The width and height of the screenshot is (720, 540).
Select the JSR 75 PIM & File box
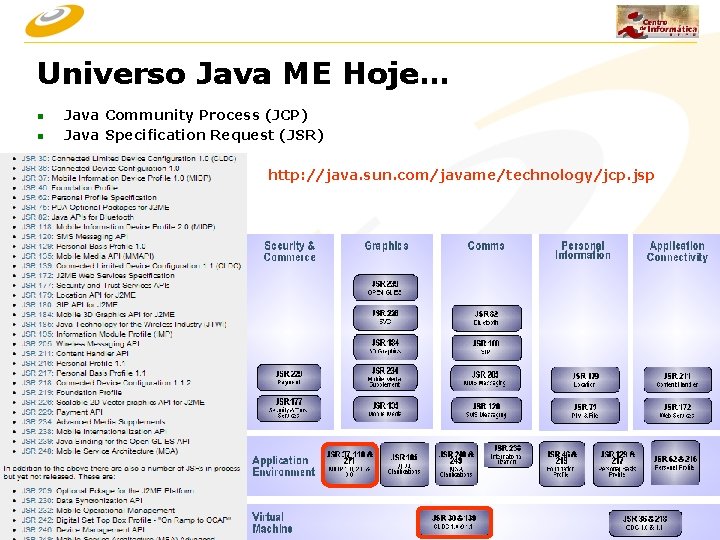585,411
